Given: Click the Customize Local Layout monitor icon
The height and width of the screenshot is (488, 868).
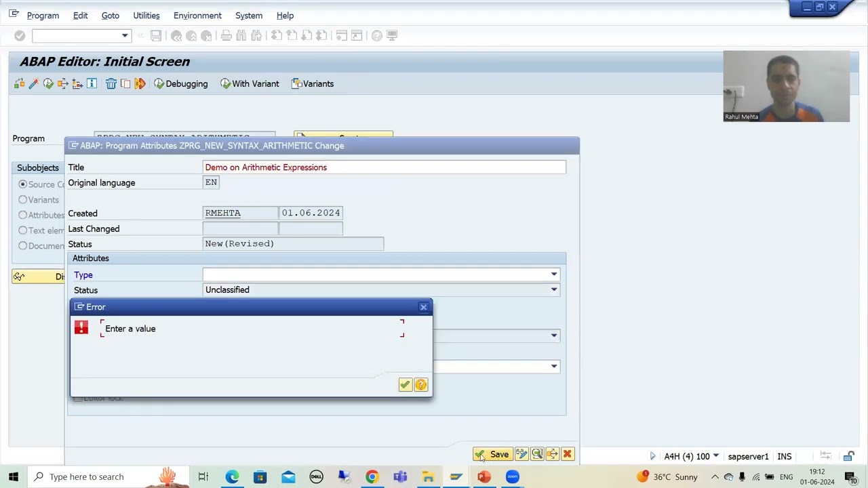Looking at the screenshot, I should point(392,36).
